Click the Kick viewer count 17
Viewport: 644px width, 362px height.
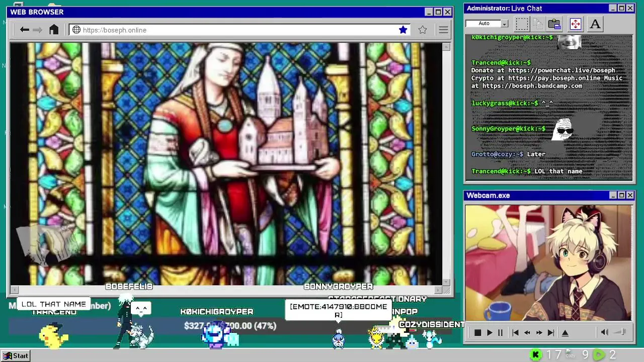pos(554,355)
